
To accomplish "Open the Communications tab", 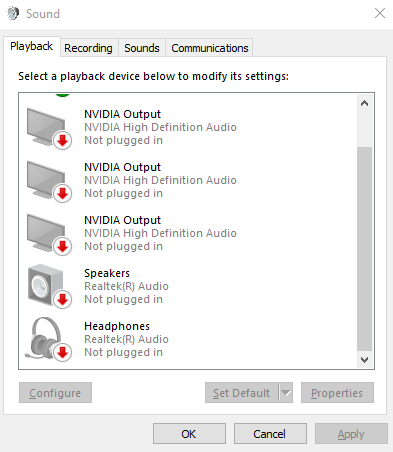I will click(x=210, y=48).
